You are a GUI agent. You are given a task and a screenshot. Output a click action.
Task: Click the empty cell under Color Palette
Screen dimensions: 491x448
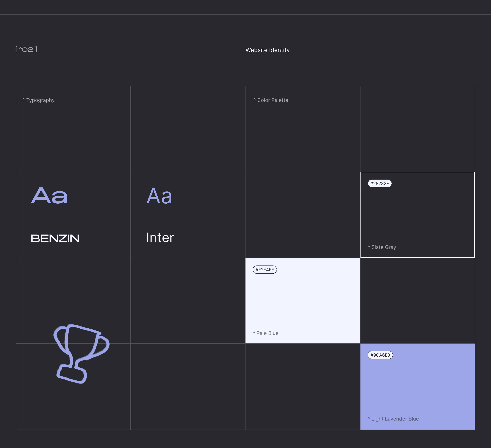tap(302, 215)
